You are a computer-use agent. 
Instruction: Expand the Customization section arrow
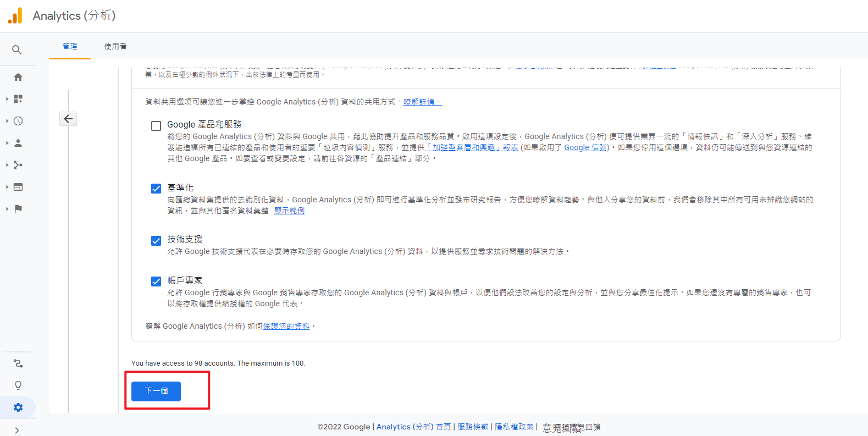(x=7, y=99)
